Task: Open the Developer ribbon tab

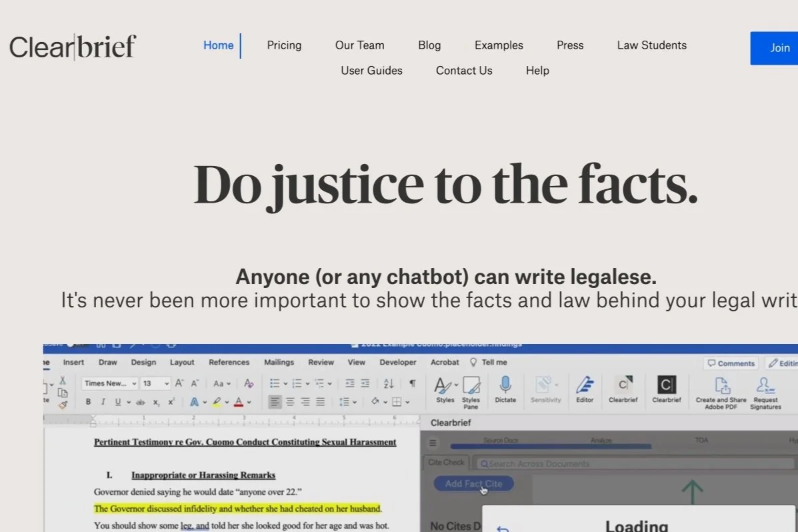Action: click(397, 363)
